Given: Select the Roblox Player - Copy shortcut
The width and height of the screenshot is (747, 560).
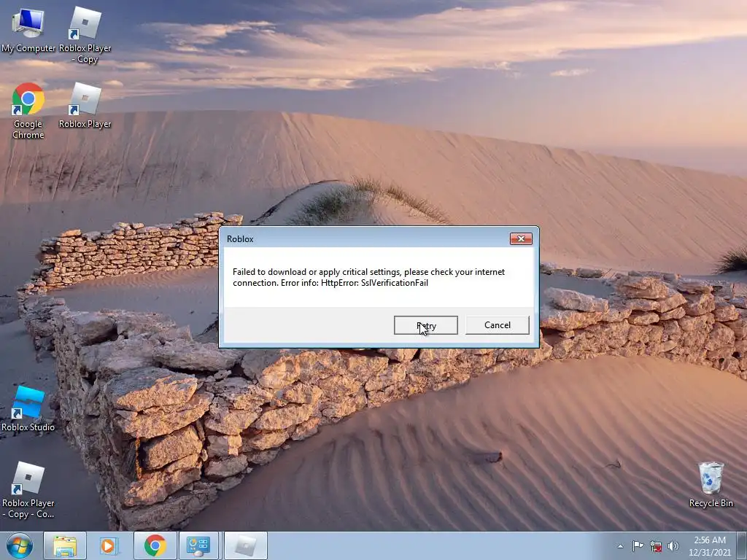Looking at the screenshot, I should click(x=85, y=35).
